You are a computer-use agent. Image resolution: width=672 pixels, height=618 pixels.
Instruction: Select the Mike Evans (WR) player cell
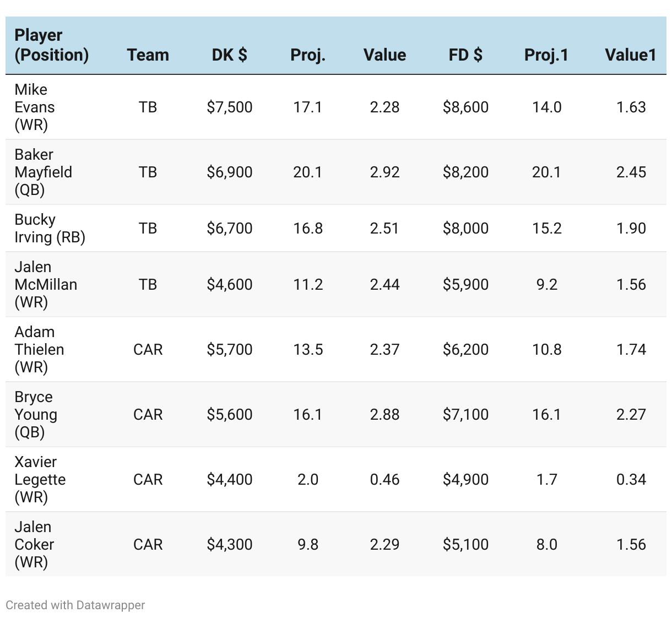(x=35, y=107)
